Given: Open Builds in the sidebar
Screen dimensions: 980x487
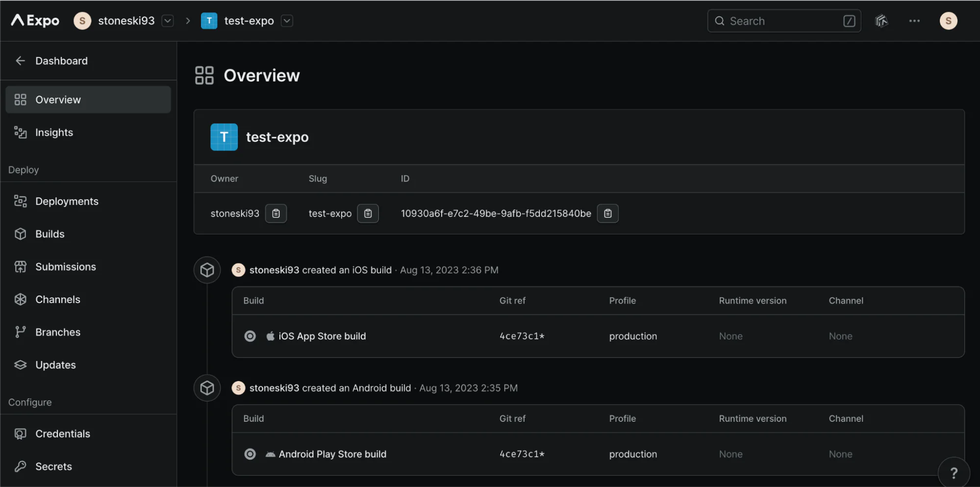Looking at the screenshot, I should (x=88, y=234).
